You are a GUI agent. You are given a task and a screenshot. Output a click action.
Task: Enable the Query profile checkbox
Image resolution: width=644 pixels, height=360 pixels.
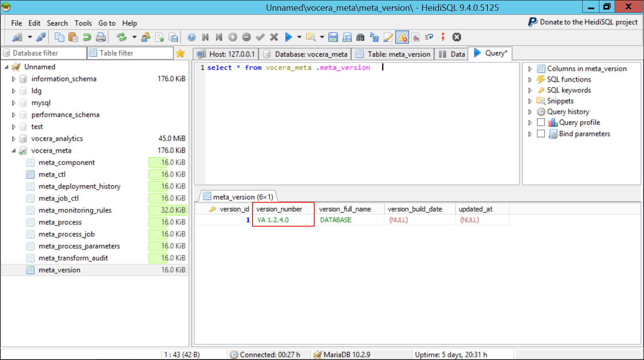[541, 122]
